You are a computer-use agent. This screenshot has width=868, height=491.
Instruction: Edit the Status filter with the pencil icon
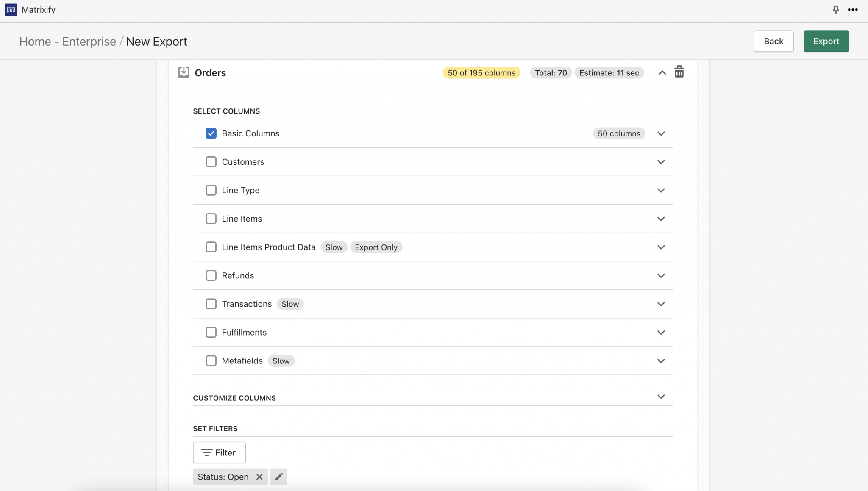278,477
